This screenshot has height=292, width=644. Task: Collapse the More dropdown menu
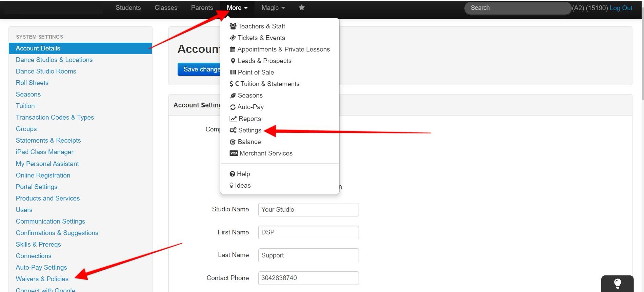237,8
